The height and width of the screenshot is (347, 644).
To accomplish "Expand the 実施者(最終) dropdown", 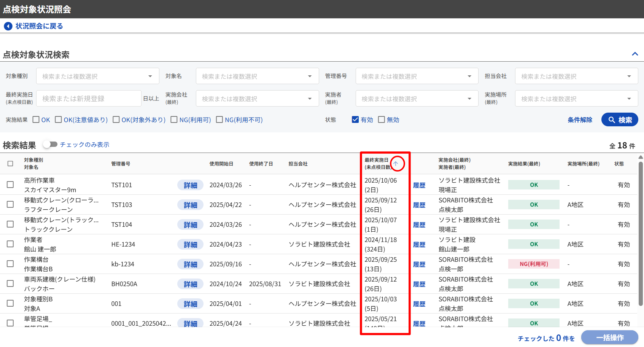I will (x=417, y=99).
